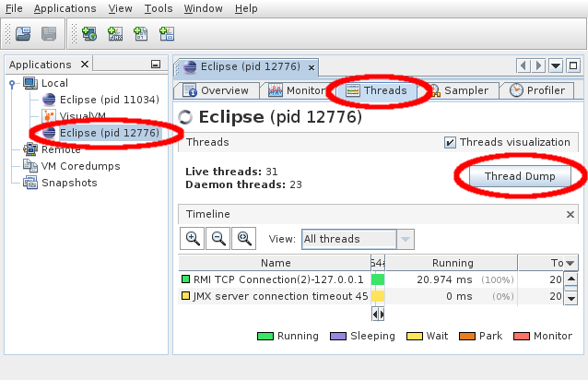Click the Thread Dump button
588x380 pixels.
click(515, 175)
